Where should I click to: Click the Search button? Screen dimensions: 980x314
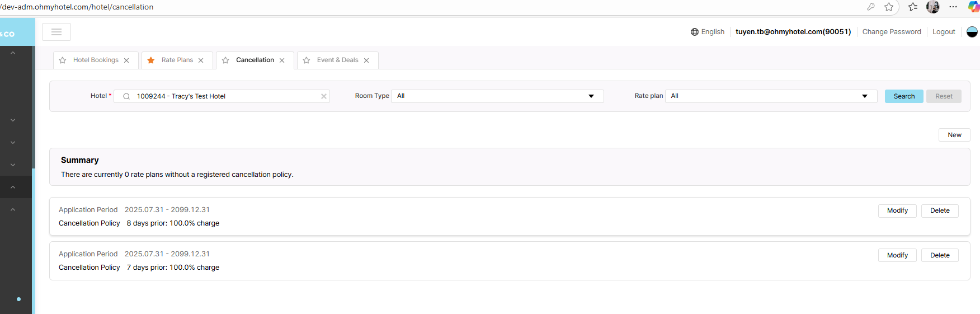click(904, 96)
